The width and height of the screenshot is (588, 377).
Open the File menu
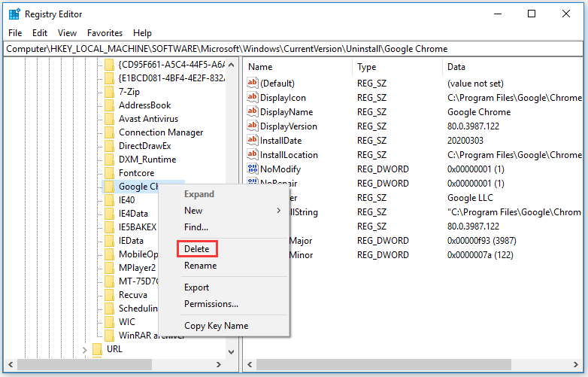click(15, 33)
